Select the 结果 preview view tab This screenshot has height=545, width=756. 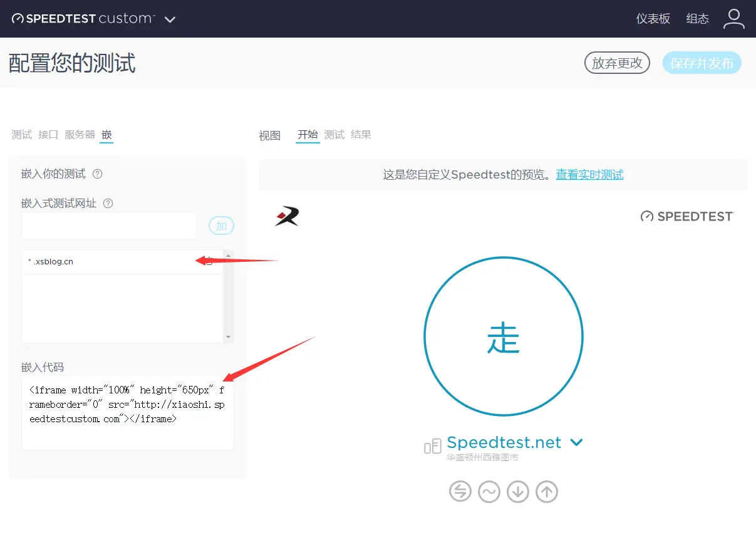(361, 135)
